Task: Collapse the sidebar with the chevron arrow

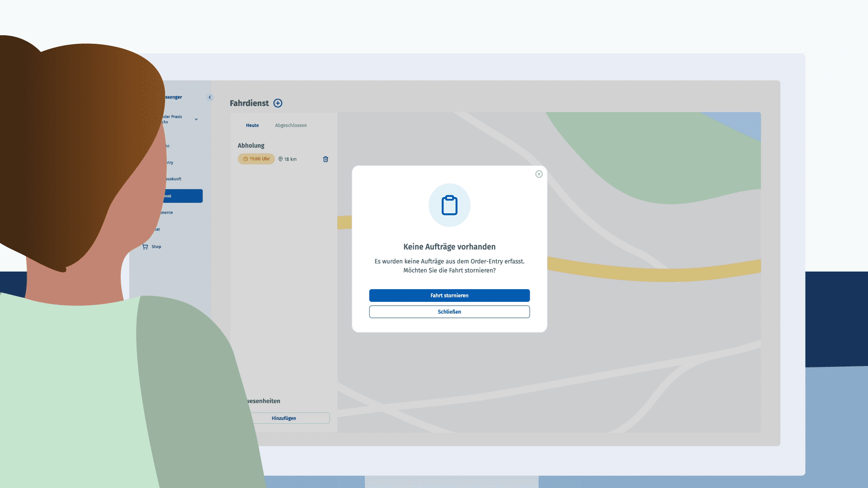Action: [x=210, y=97]
